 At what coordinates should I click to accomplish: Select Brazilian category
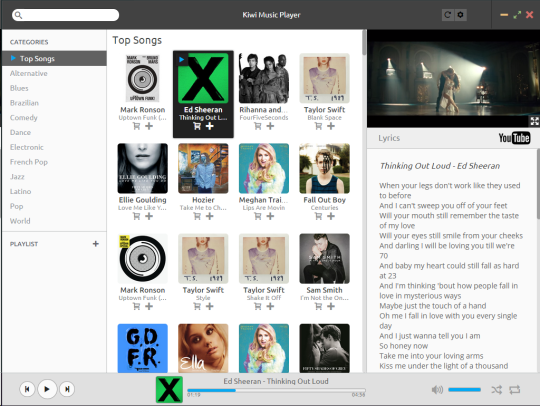point(54,103)
